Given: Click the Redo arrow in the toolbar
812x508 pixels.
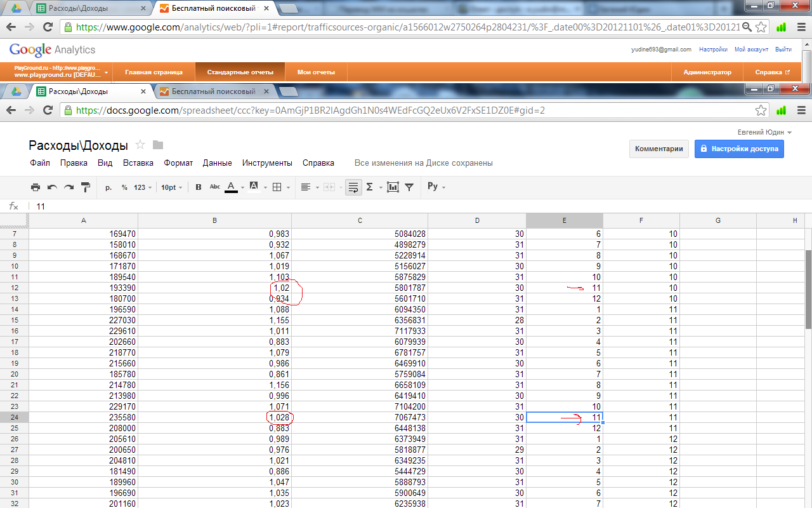Looking at the screenshot, I should point(69,187).
